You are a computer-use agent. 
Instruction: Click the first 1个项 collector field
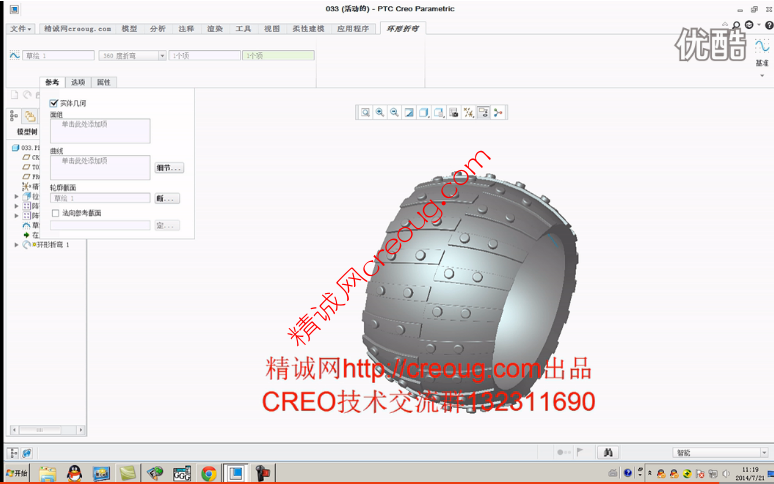point(205,56)
